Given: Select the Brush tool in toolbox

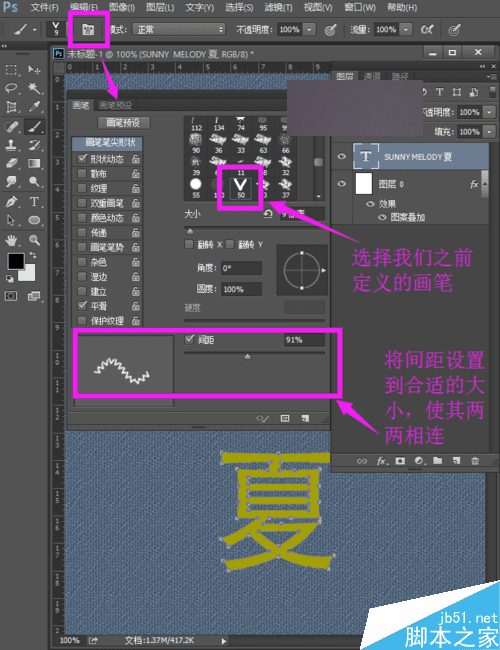Looking at the screenshot, I should (34, 126).
